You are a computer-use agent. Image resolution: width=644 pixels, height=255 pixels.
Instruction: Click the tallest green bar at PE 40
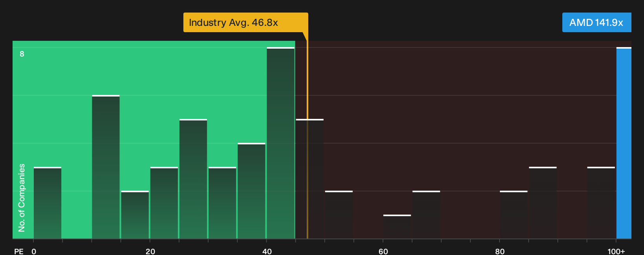[280, 143]
